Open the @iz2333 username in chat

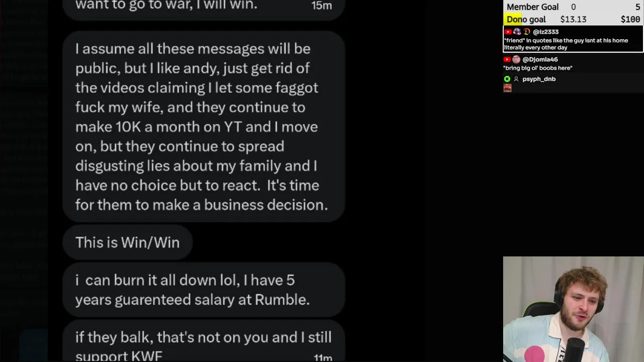pos(545,32)
